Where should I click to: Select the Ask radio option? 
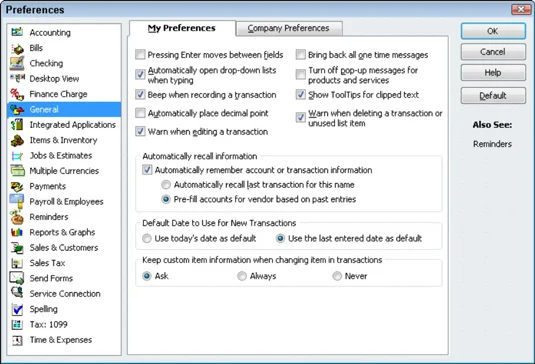click(x=147, y=276)
